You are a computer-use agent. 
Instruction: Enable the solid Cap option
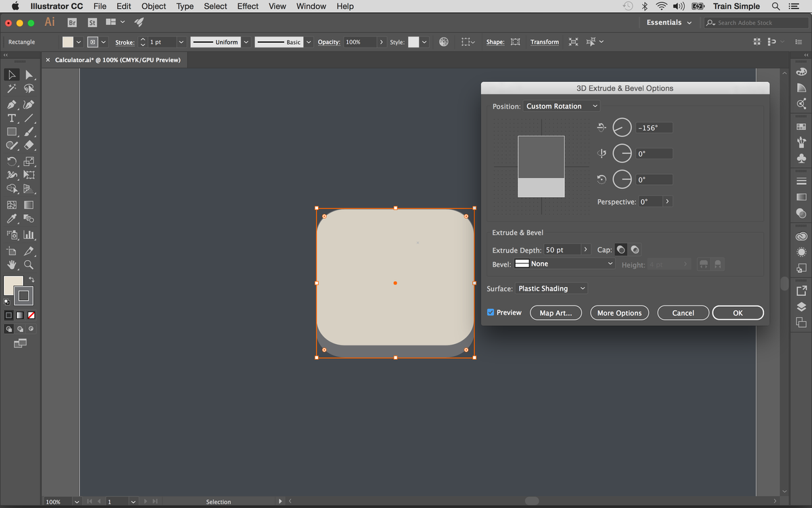click(x=621, y=249)
